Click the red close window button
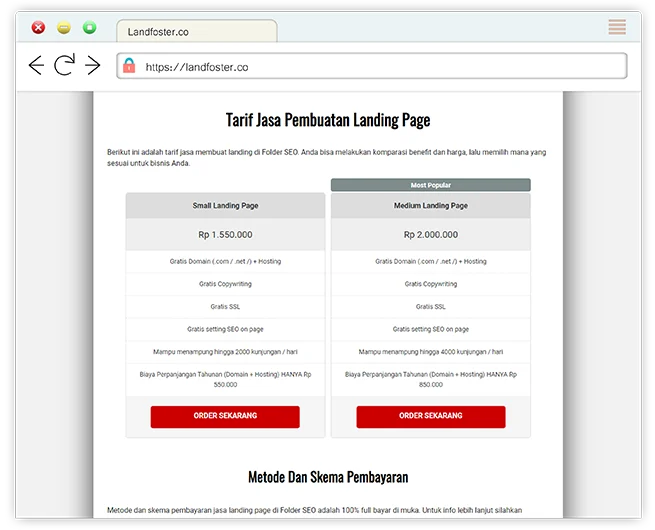Screen dimensions: 655x530 [39, 28]
